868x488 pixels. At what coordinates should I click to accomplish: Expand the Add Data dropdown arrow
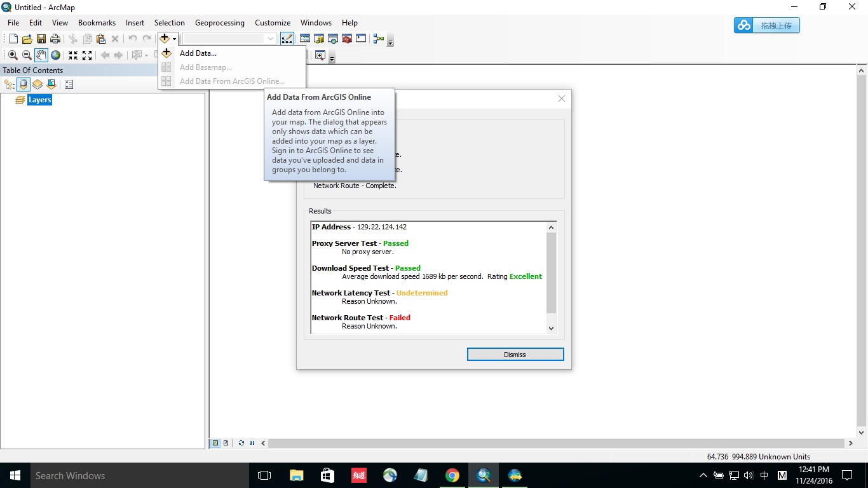(x=175, y=39)
